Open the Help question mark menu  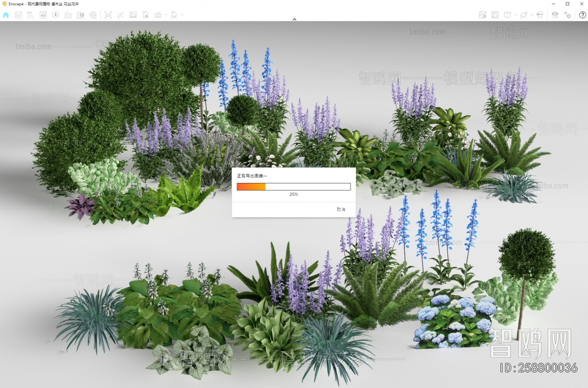point(583,15)
